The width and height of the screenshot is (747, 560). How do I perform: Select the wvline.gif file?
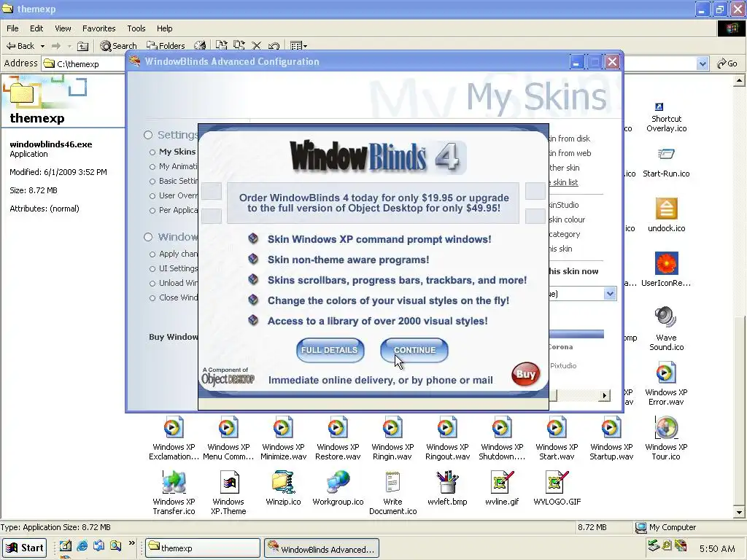[502, 488]
